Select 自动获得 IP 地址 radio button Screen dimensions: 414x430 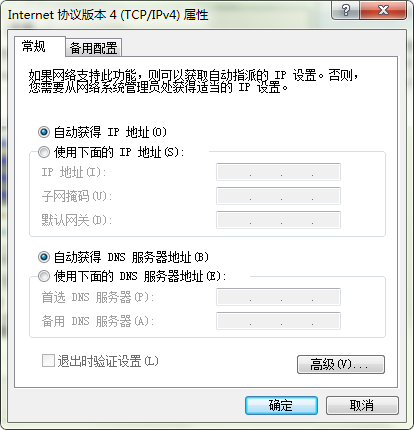(44, 132)
